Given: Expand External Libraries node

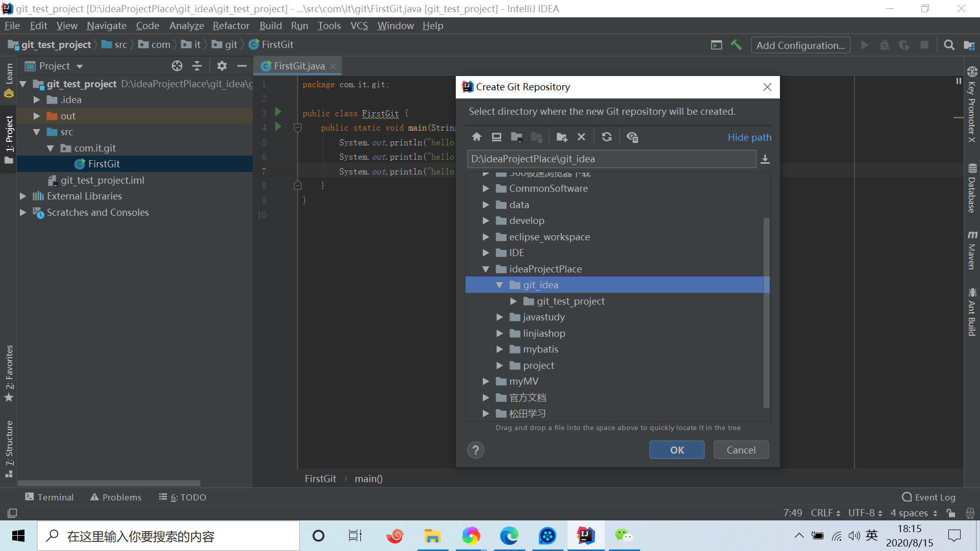Looking at the screenshot, I should tap(22, 196).
